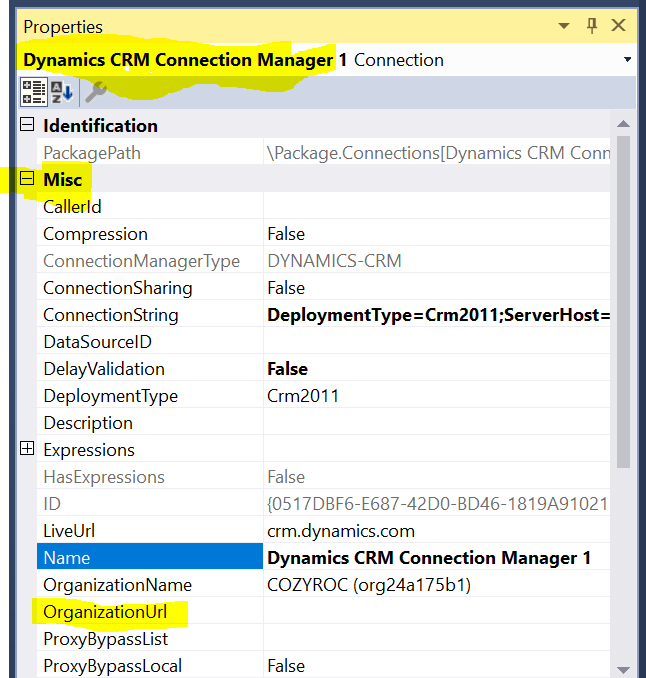Click the COZYROC (org24a175b1) value
Image resolution: width=646 pixels, height=678 pixels.
[x=437, y=585]
